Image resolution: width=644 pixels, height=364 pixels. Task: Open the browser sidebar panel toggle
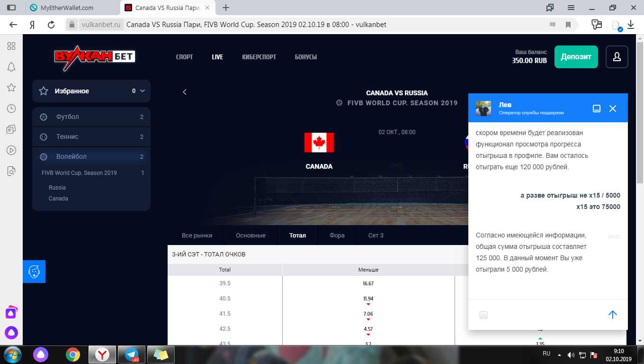pyautogui.click(x=11, y=8)
